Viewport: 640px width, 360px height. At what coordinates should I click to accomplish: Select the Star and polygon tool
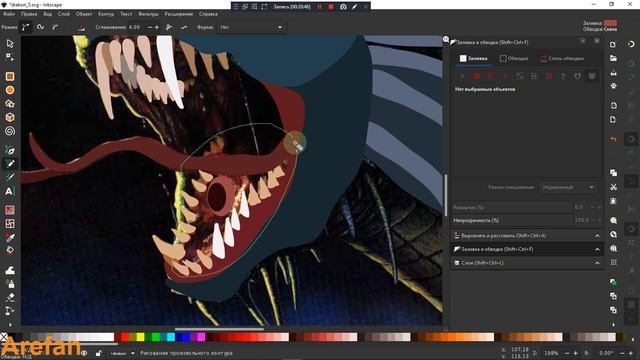pyautogui.click(x=10, y=104)
